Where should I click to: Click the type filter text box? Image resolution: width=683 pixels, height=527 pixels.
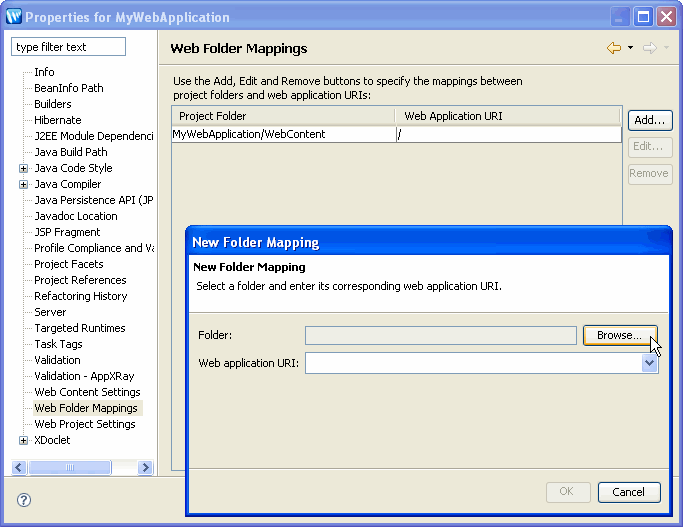(68, 47)
